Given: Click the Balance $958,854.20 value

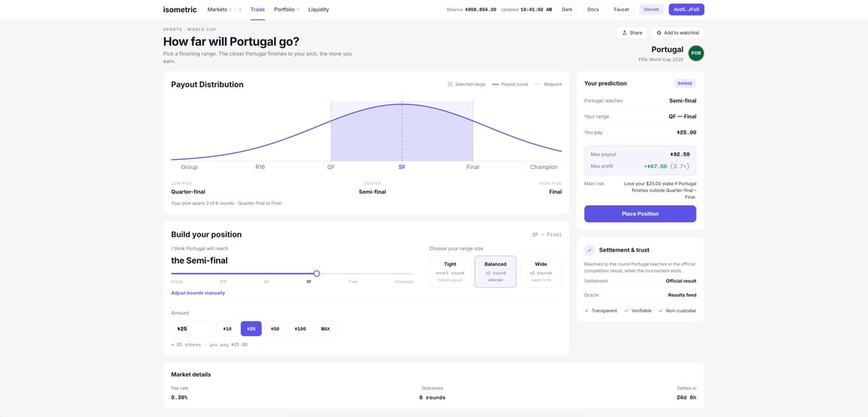Looking at the screenshot, I should tap(480, 9).
